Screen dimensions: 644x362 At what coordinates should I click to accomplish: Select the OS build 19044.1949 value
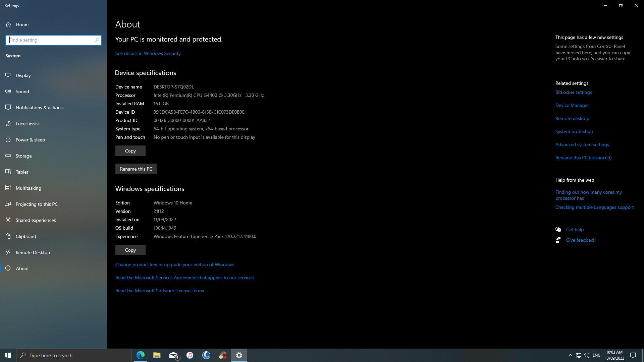165,228
